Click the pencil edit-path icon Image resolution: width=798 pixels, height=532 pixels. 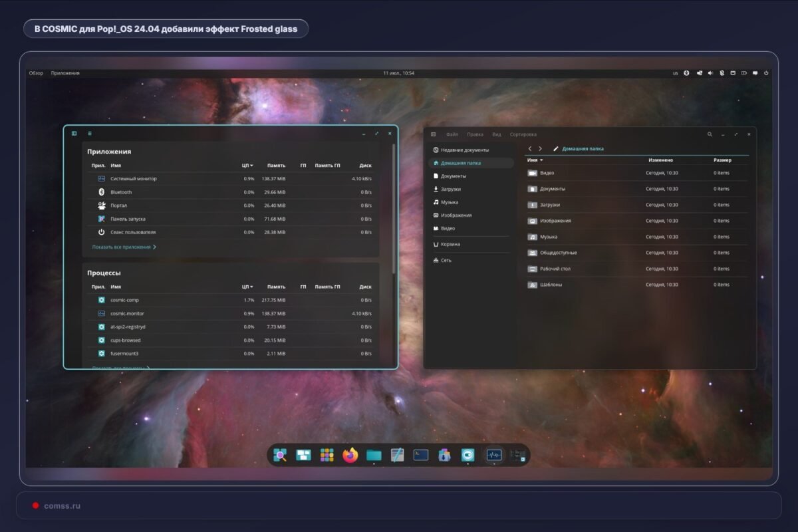[555, 149]
